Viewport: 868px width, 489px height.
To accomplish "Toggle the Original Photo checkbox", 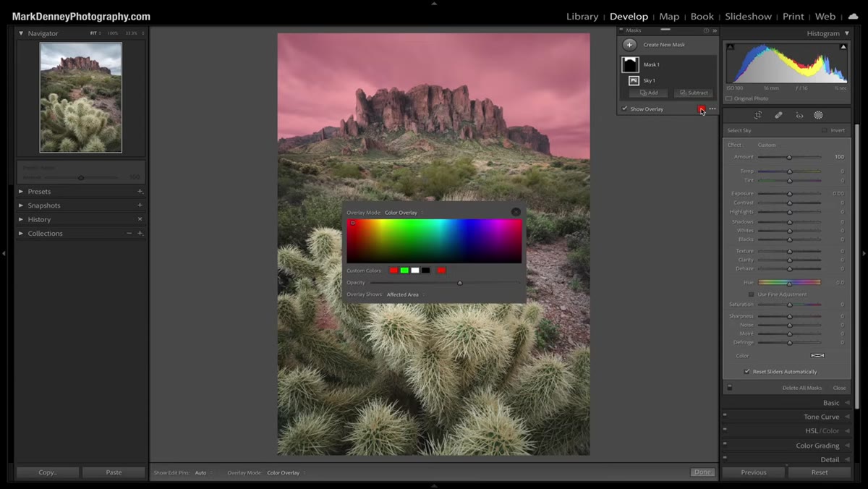I will click(x=728, y=98).
